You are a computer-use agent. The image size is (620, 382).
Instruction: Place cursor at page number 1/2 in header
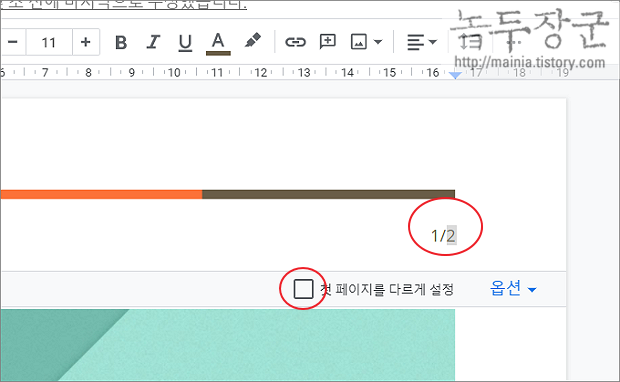click(x=443, y=236)
